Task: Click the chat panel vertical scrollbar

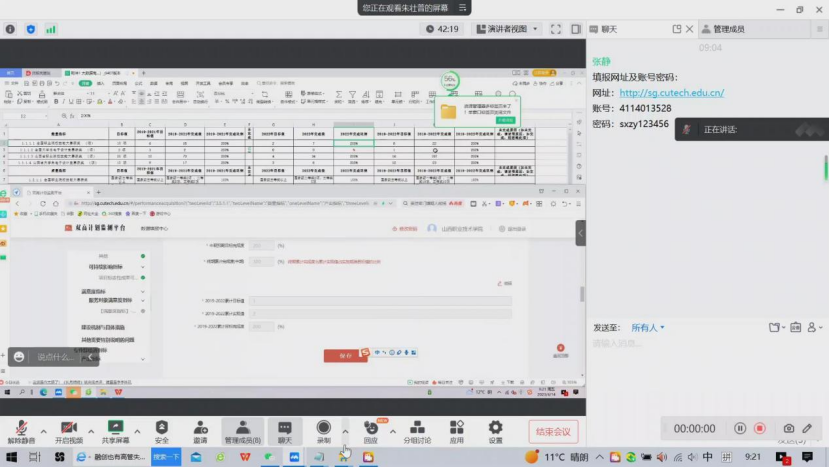Action: click(x=825, y=165)
